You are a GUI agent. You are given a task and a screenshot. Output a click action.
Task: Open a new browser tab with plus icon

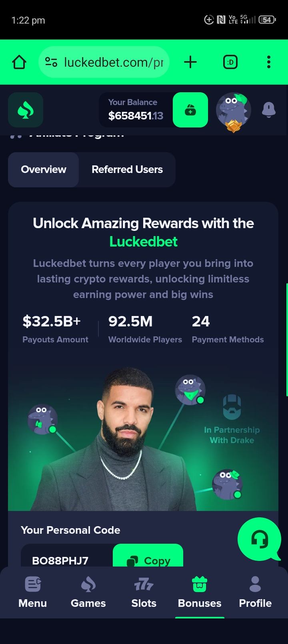[190, 62]
